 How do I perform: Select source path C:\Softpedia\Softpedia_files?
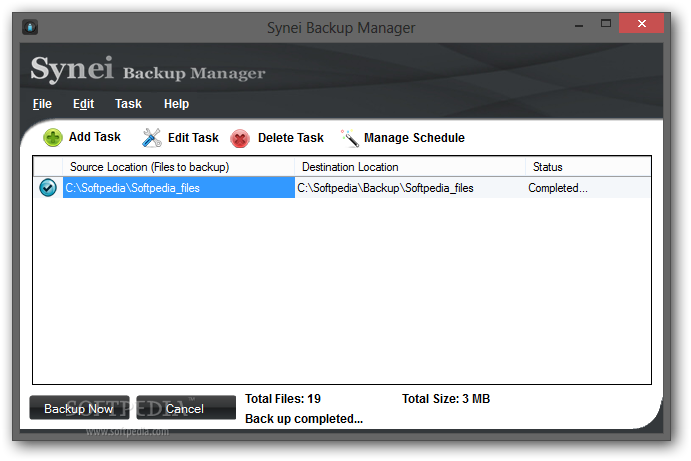coord(178,188)
